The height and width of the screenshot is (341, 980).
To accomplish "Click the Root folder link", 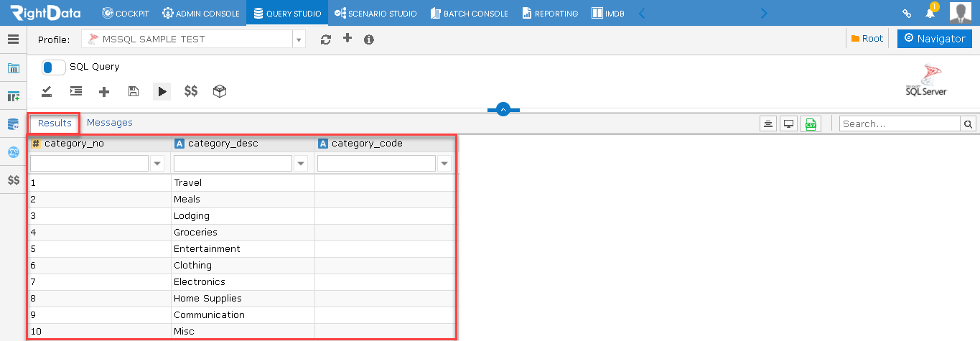I will click(867, 39).
